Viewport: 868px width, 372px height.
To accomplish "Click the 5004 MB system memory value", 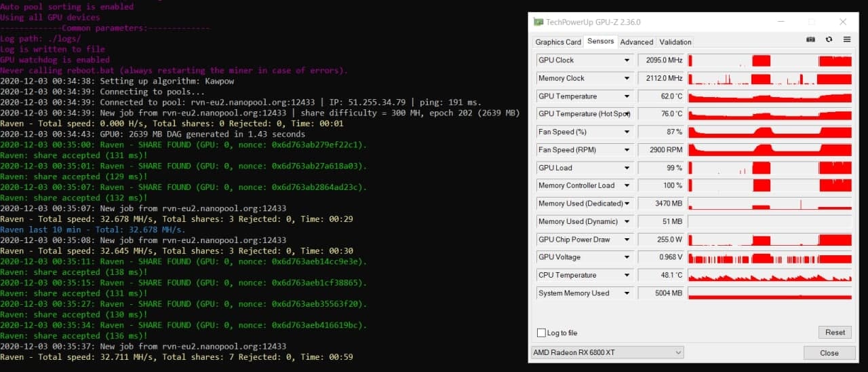I will [x=661, y=293].
